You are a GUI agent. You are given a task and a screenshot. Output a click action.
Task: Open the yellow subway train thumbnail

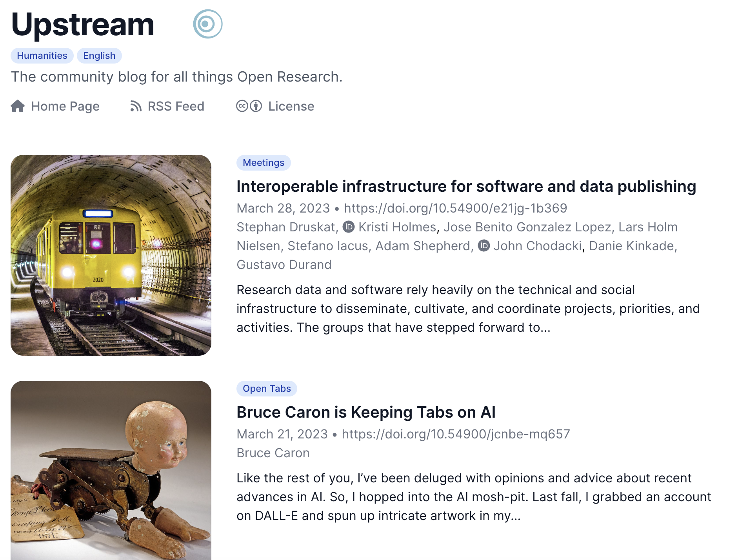tap(111, 255)
